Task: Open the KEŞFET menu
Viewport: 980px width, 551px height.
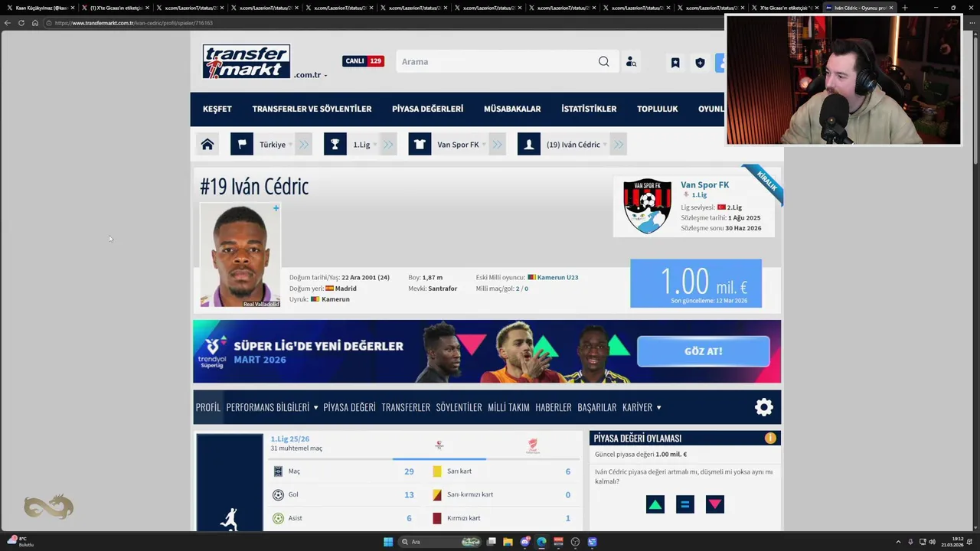Action: pyautogui.click(x=217, y=109)
